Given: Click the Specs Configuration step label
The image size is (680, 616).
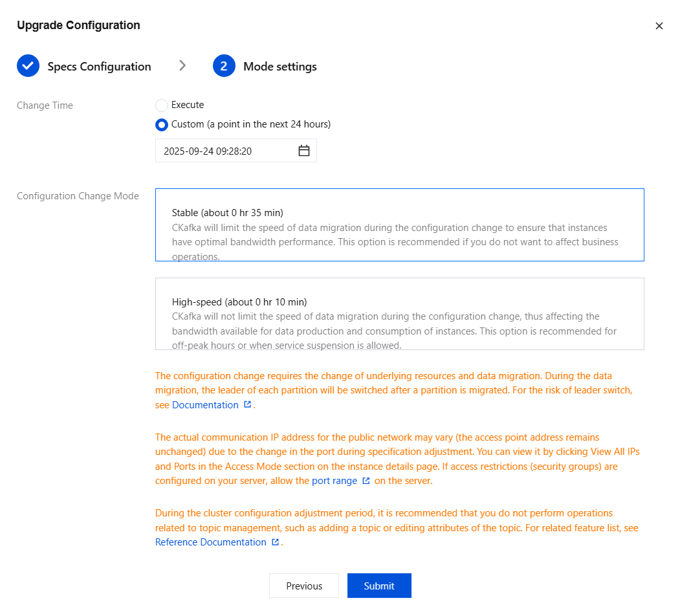Looking at the screenshot, I should coord(99,67).
